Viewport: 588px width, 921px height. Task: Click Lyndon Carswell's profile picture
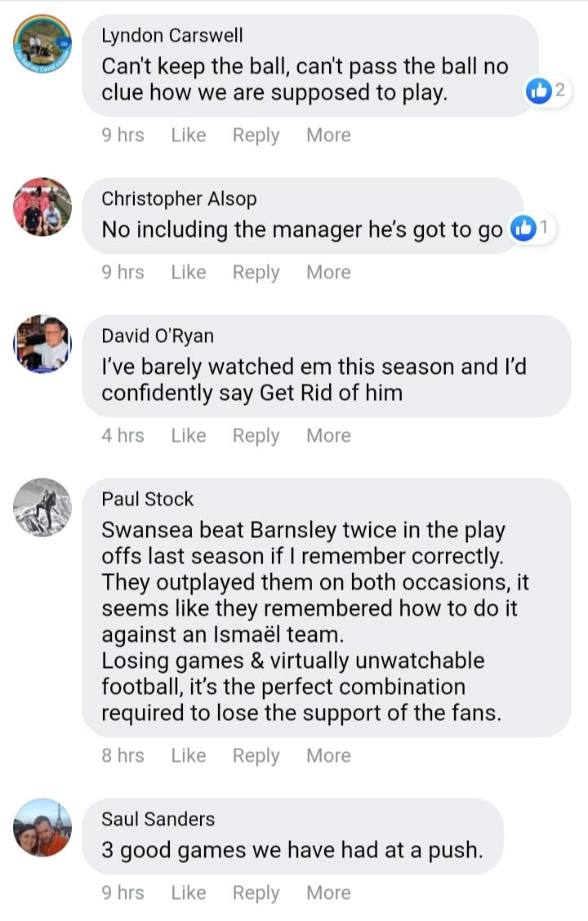[42, 44]
